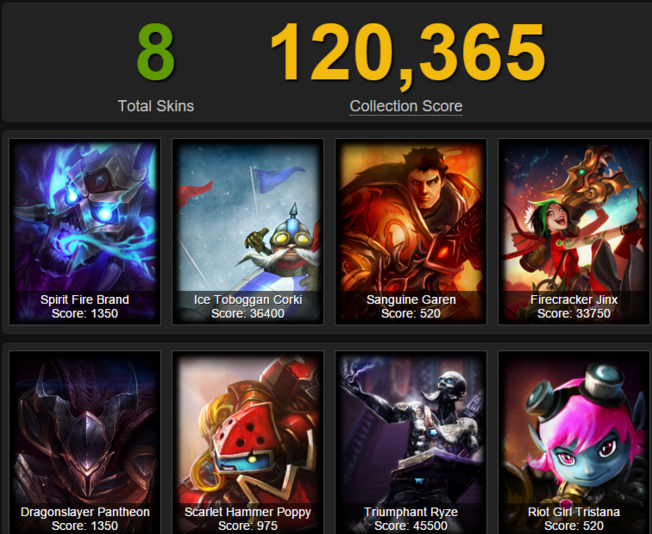652x534 pixels.
Task: Click the Total Skins label
Action: pyautogui.click(x=156, y=106)
